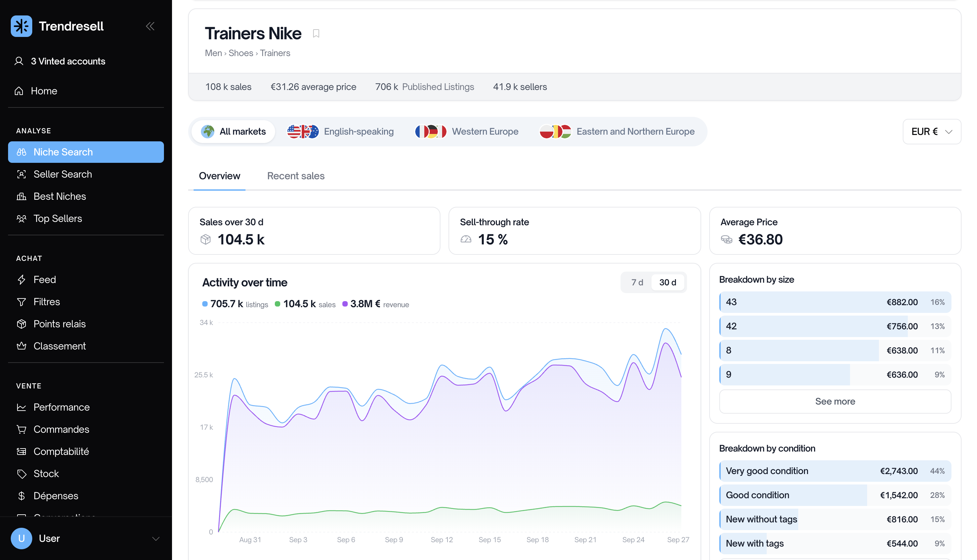Click the Top Sellers icon
Image resolution: width=977 pixels, height=560 pixels.
tap(22, 219)
